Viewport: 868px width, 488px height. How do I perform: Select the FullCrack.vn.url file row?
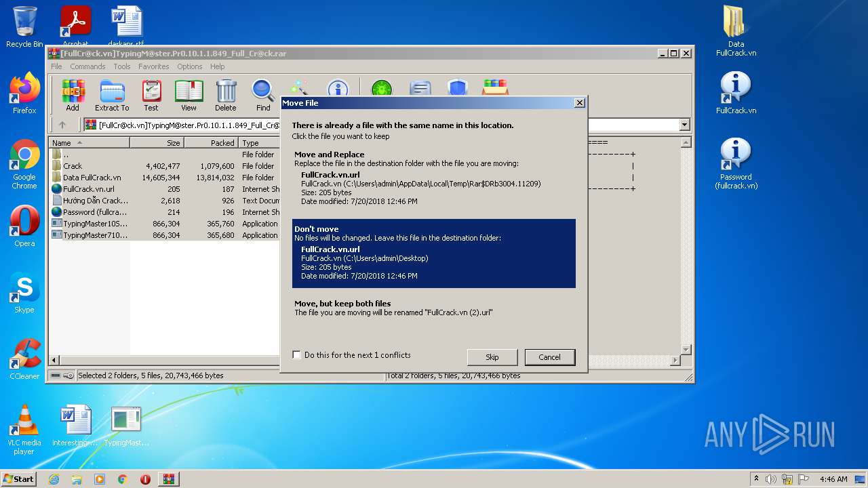pyautogui.click(x=165, y=189)
